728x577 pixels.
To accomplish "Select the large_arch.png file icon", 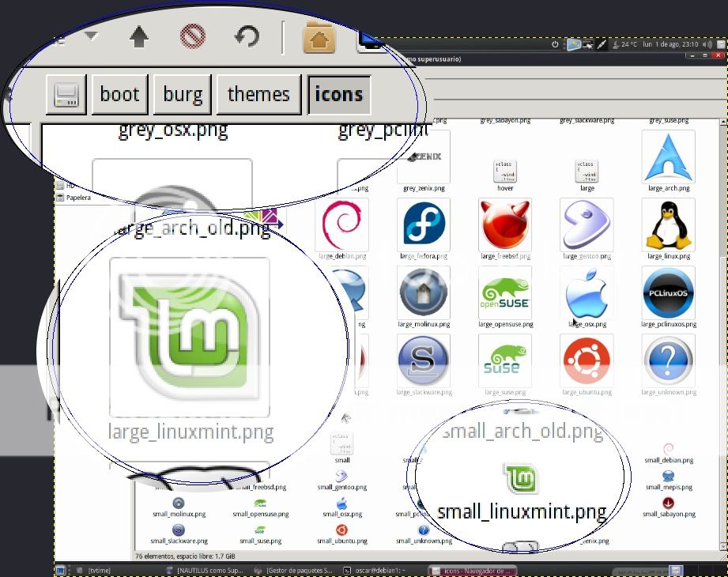I will click(x=668, y=157).
